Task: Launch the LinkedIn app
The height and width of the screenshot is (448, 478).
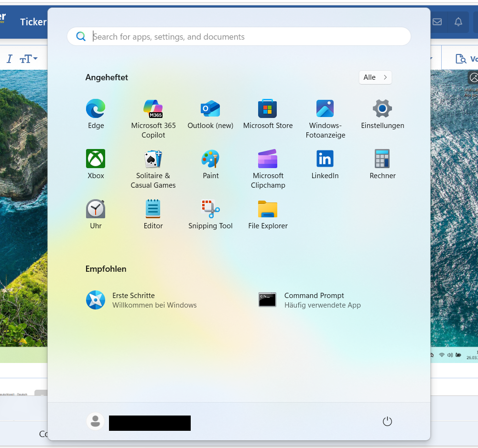Action: pyautogui.click(x=325, y=164)
